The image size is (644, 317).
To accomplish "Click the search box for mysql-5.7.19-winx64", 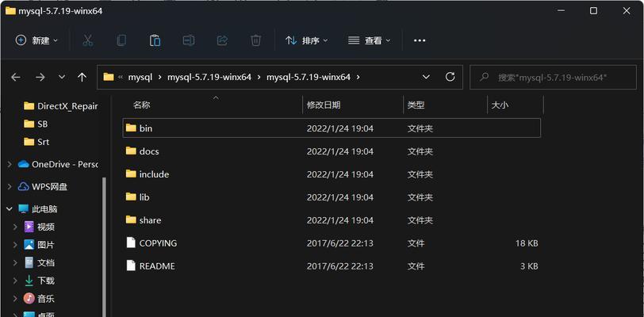I will (x=553, y=77).
